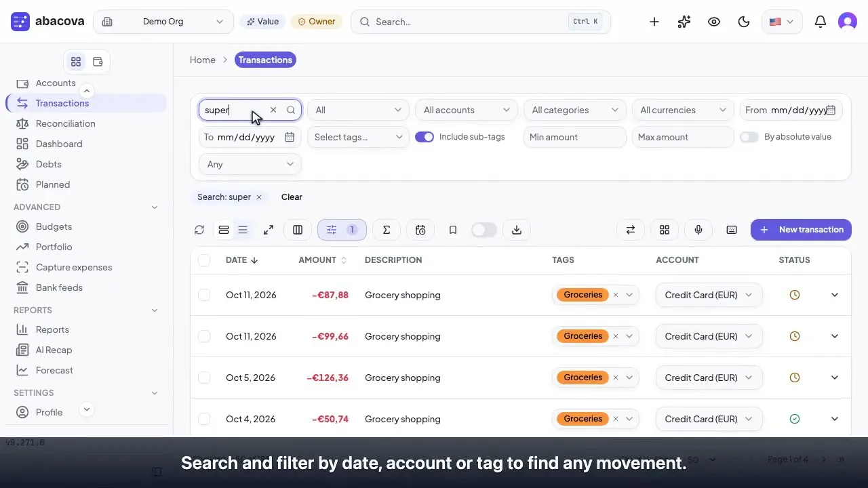The height and width of the screenshot is (488, 868).
Task: Expand the Oct 4, 2026 transaction row
Action: tap(835, 419)
